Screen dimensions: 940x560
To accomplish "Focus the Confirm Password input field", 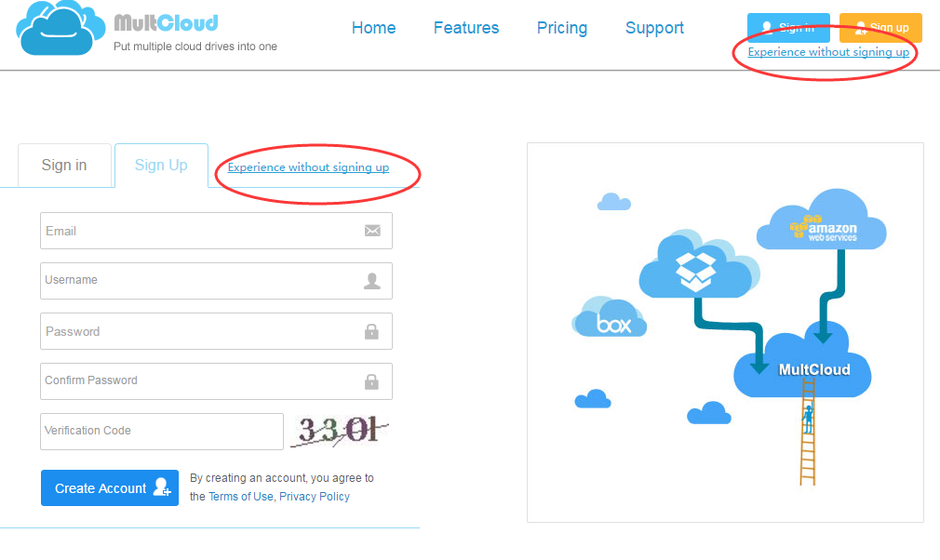I will coord(217,381).
